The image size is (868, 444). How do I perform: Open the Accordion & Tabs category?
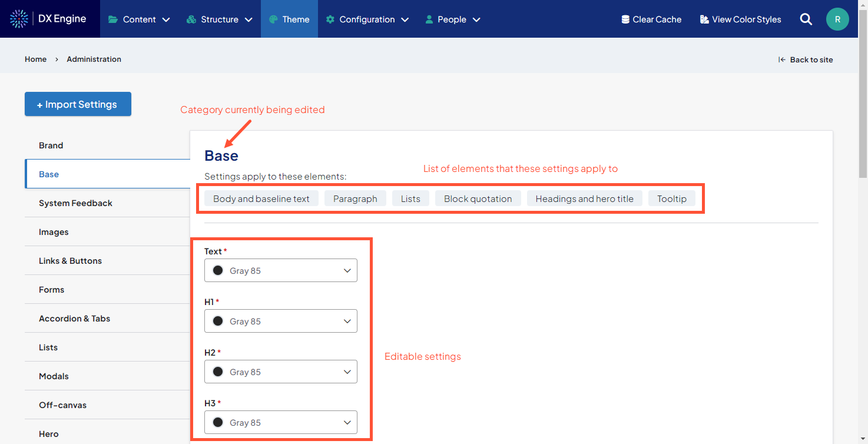pos(107,318)
